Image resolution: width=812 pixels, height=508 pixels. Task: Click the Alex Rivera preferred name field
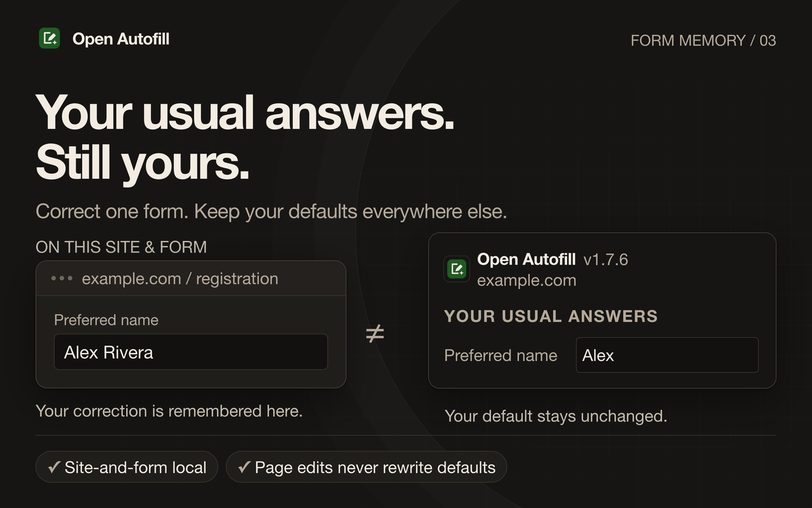point(191,352)
